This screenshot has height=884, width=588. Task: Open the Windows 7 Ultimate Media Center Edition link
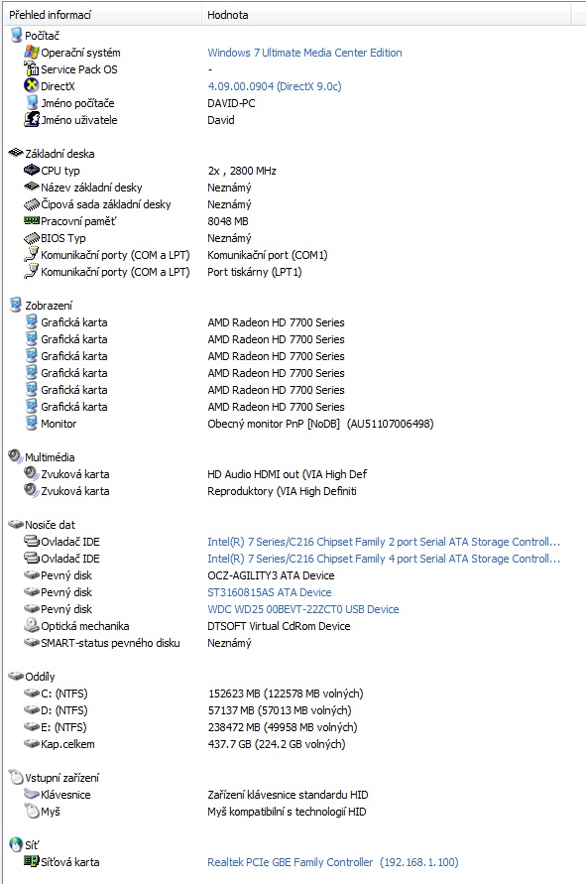click(304, 53)
